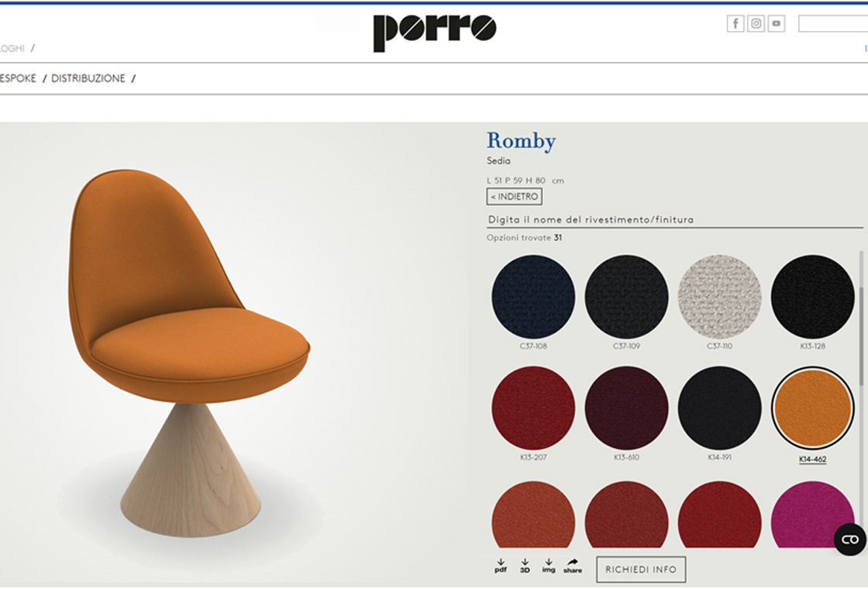
Task: Open the DISTRIBUZIONE menu item
Action: click(x=88, y=78)
